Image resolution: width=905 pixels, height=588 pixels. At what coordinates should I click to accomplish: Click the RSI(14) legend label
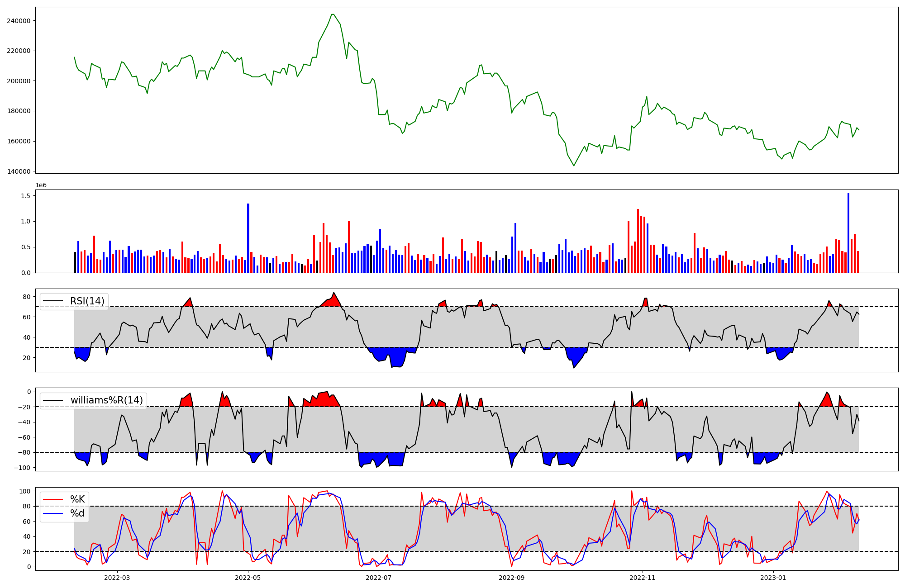pyautogui.click(x=87, y=301)
